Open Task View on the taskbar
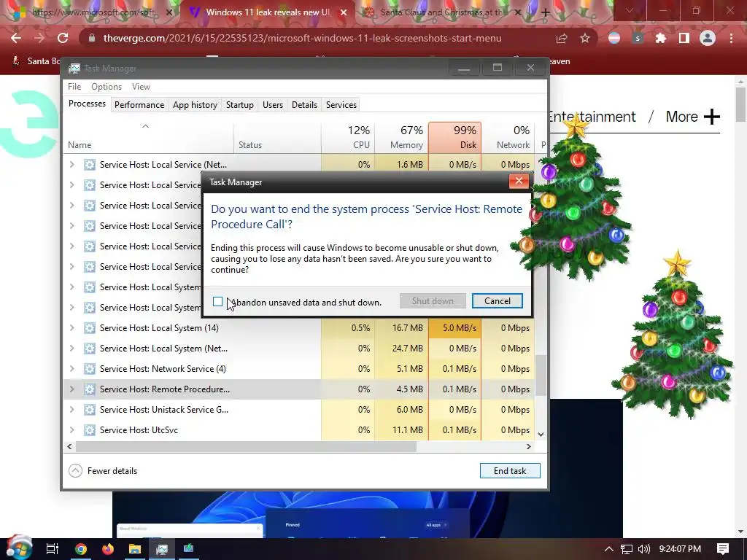 (x=52, y=549)
